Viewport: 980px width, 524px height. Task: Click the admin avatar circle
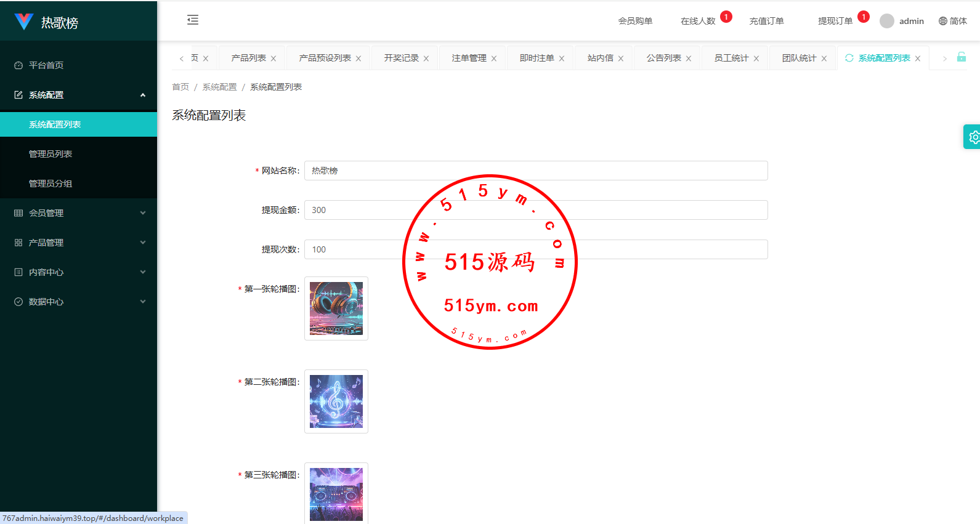887,21
